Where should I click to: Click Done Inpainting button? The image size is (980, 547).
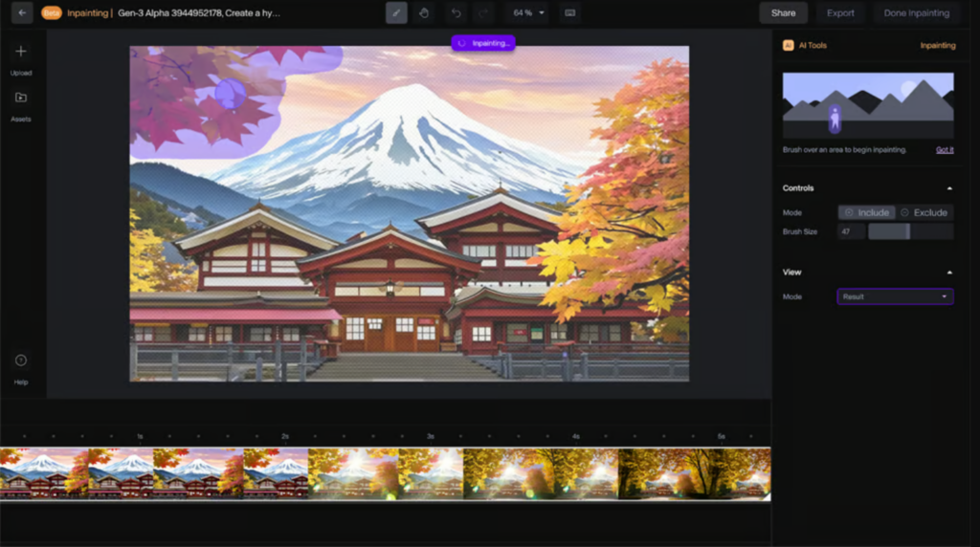coord(916,13)
